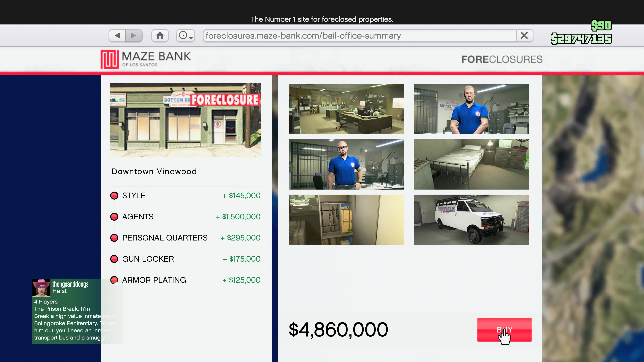
Task: Click thongsanddongs heist invite avatar
Action: click(x=41, y=288)
